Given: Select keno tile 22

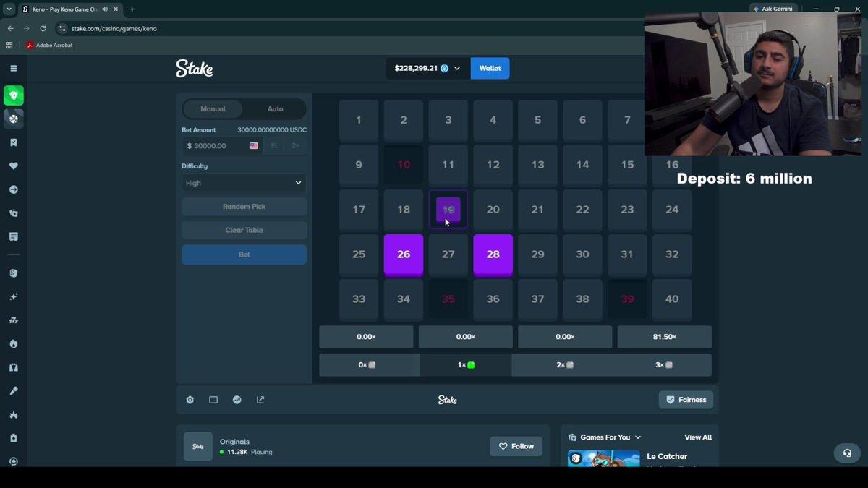Looking at the screenshot, I should coord(582,210).
